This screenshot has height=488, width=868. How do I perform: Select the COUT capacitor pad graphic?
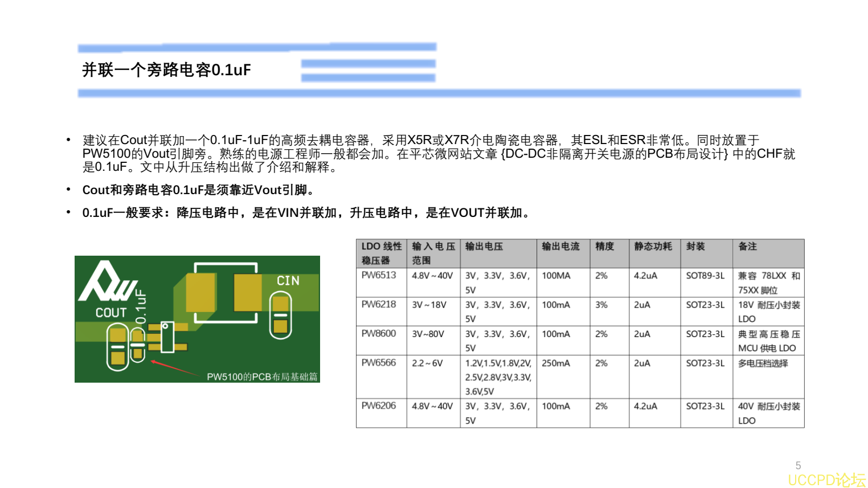[118, 345]
